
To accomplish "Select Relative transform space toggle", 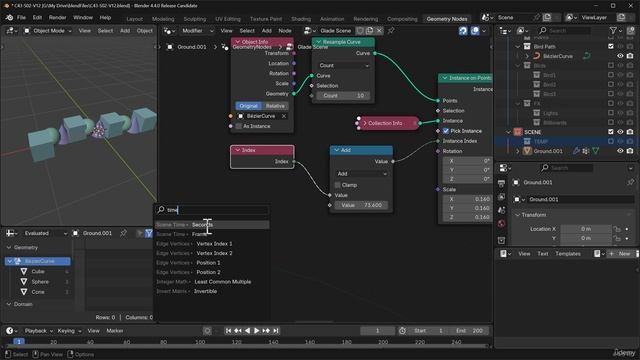I will (275, 106).
